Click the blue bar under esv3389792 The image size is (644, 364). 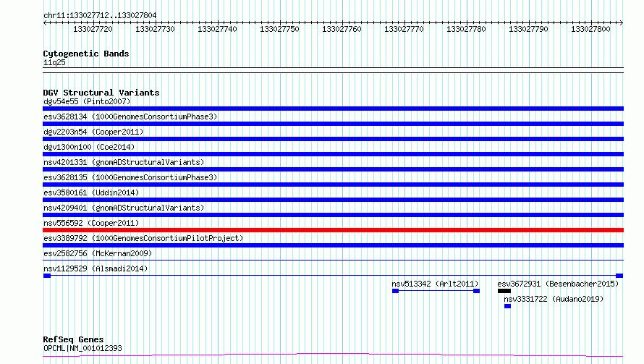pyautogui.click(x=333, y=245)
